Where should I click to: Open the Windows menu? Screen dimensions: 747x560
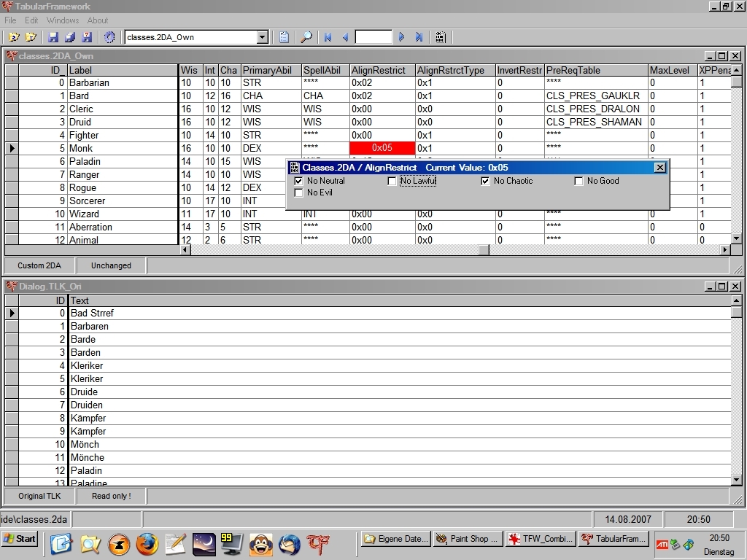[63, 20]
